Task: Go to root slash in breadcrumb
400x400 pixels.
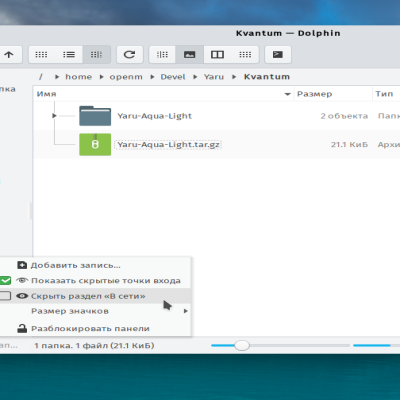Action: [41, 77]
